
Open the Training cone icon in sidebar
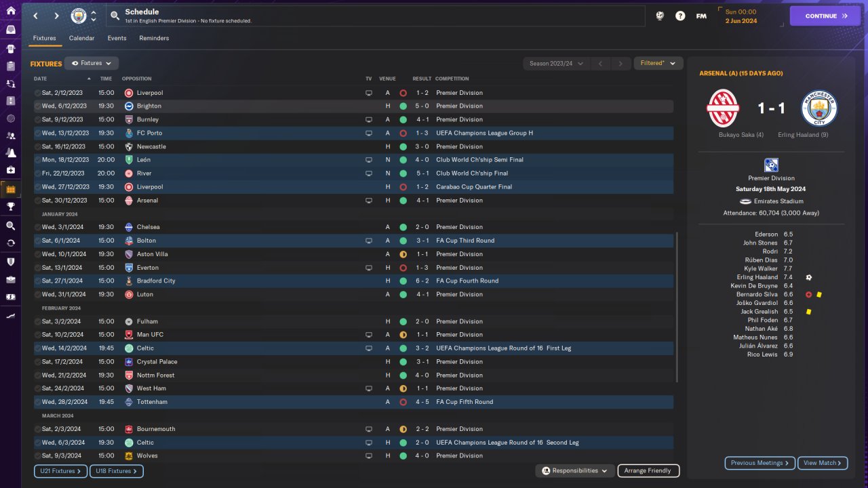(x=10, y=152)
